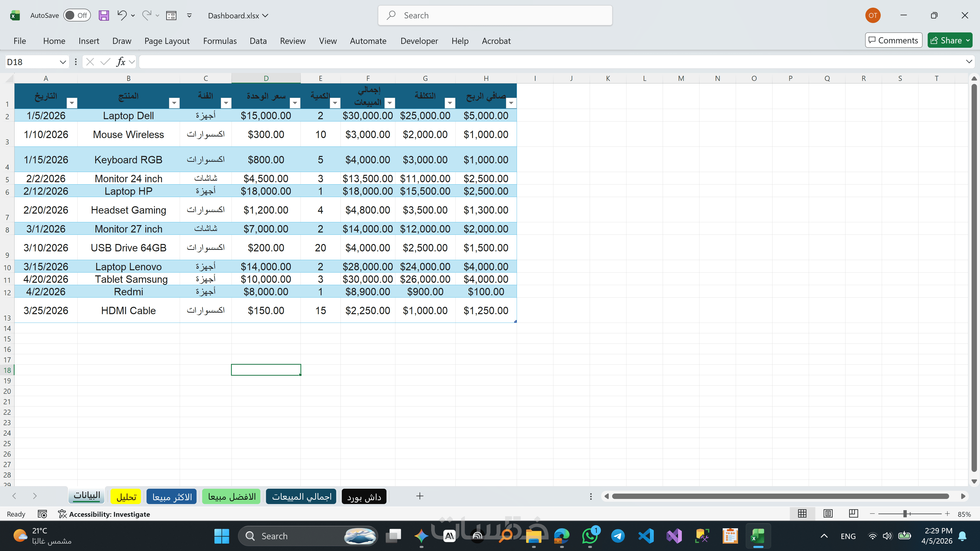Toggle the AutoSave switch
Screen dimensions: 980x551
[77, 15]
